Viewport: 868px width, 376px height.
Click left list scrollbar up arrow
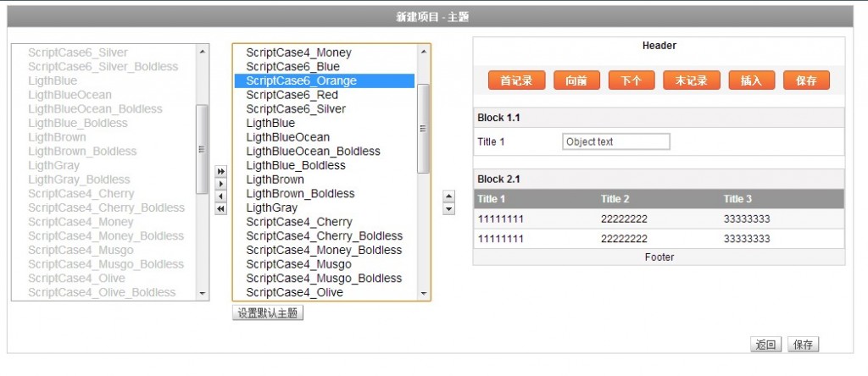tap(202, 52)
